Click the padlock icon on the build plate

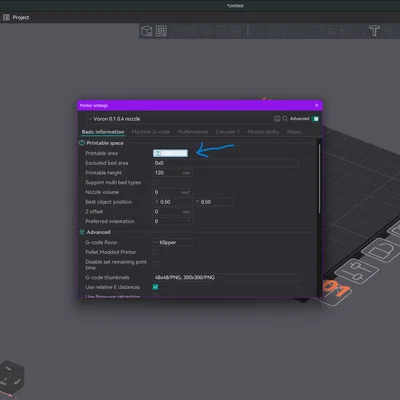[x=383, y=250]
